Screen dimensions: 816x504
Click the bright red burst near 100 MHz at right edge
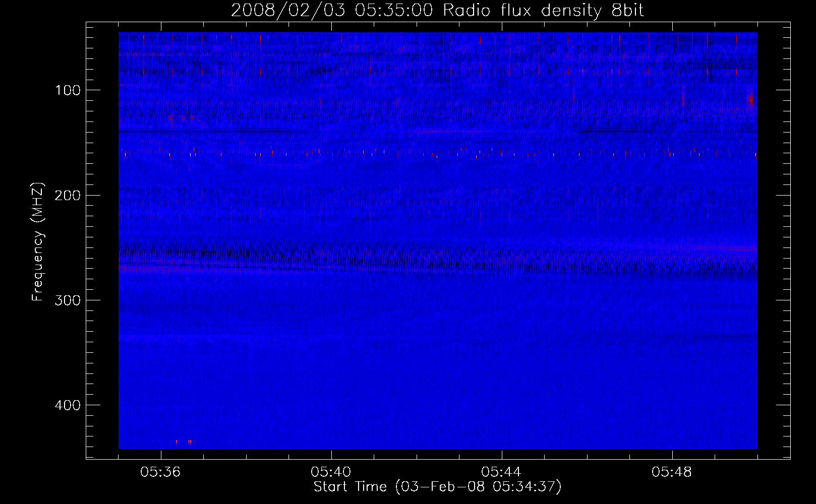[x=751, y=99]
